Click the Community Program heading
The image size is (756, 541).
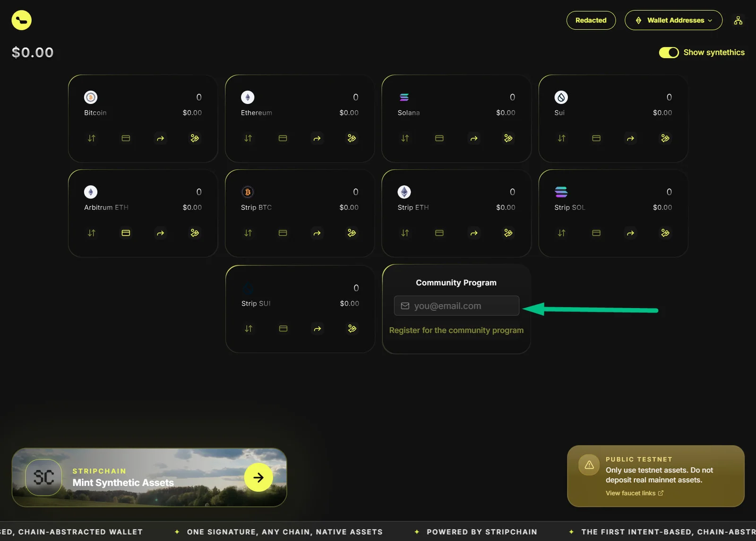(x=456, y=283)
